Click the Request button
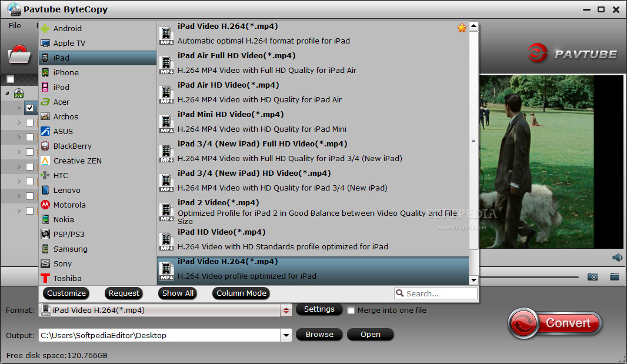 (124, 293)
